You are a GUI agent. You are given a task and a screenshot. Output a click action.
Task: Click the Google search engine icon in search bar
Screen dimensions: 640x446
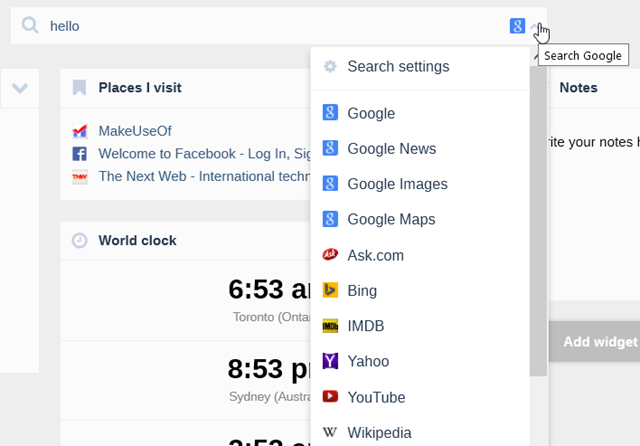coord(517,26)
